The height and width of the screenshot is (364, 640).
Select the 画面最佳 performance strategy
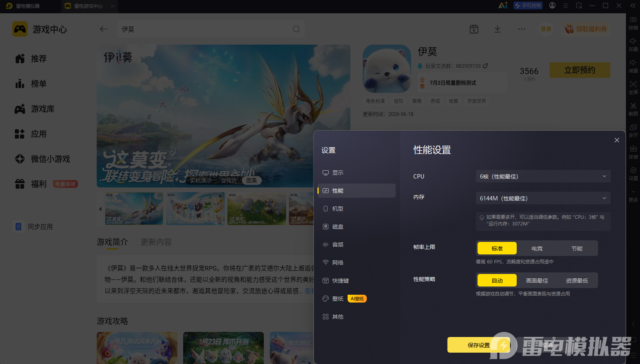click(537, 280)
